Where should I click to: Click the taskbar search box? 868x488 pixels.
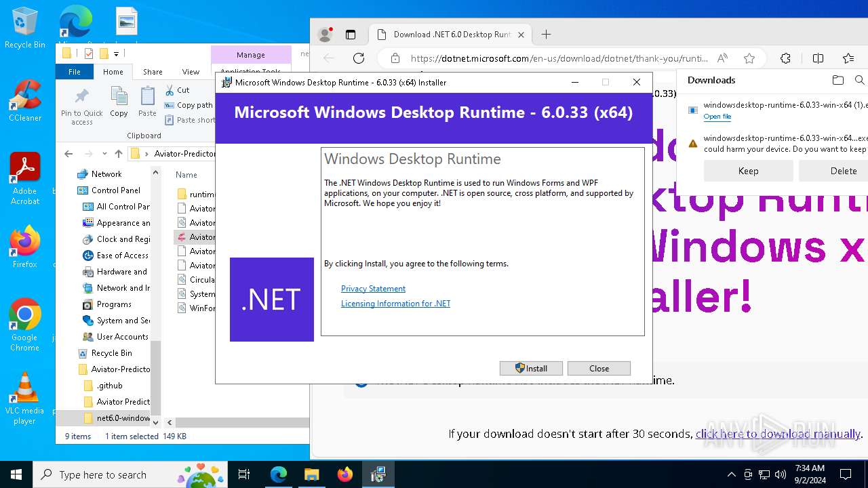(x=132, y=474)
